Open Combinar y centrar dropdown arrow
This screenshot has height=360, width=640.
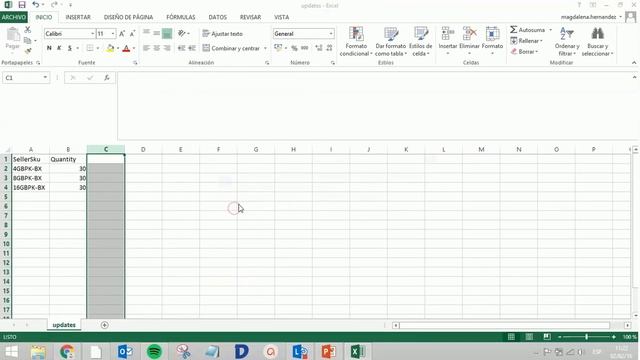265,48
